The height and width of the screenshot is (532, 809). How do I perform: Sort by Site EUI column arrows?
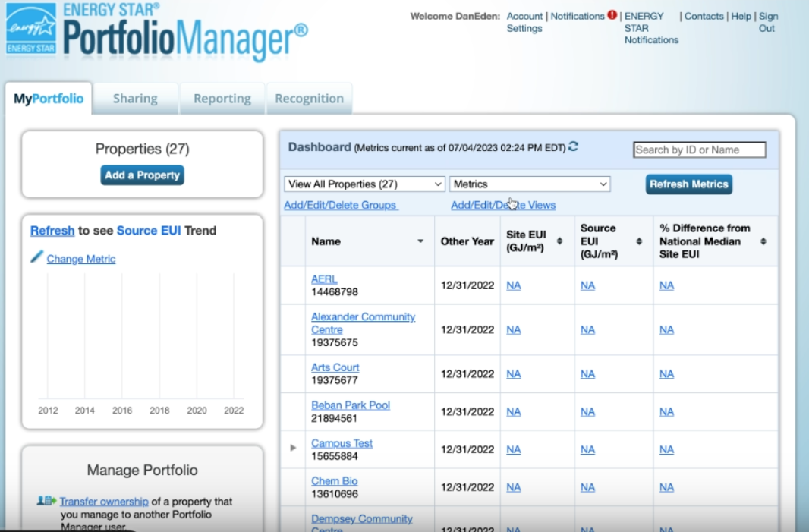pos(559,241)
